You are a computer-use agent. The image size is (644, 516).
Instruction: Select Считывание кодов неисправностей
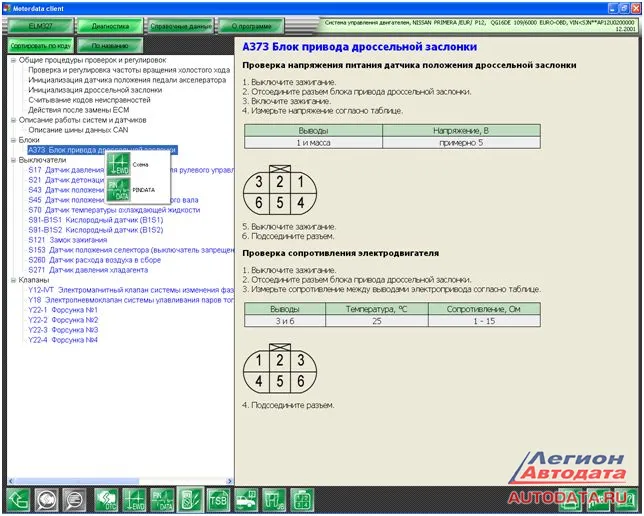click(x=89, y=100)
